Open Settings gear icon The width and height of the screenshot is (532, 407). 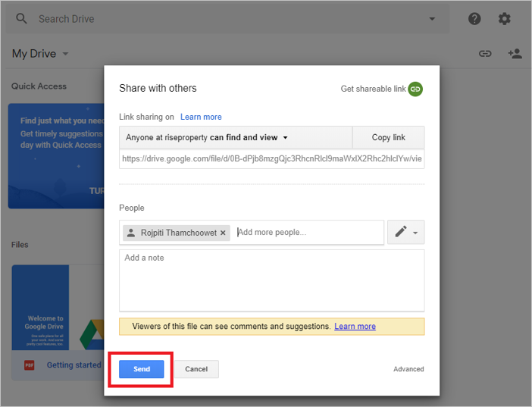click(504, 19)
